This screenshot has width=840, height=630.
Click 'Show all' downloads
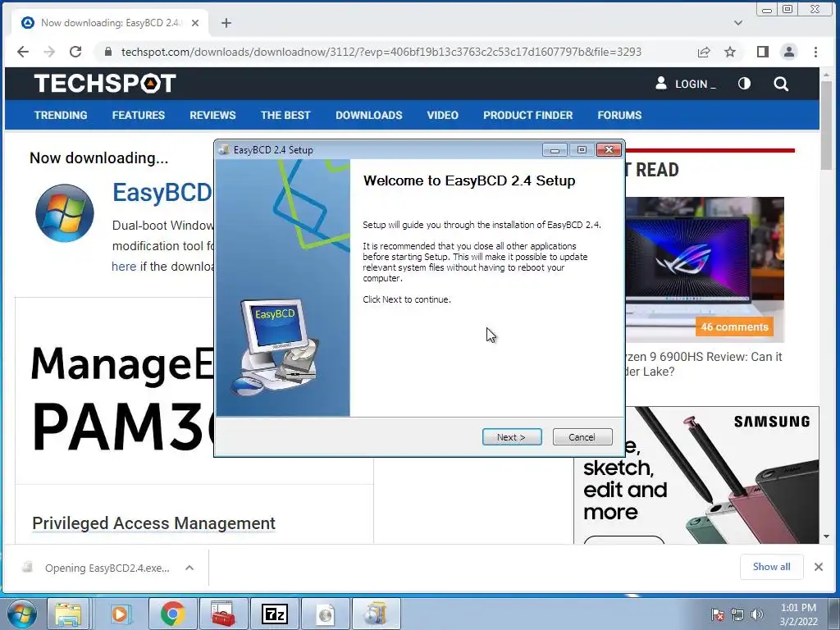coord(771,567)
